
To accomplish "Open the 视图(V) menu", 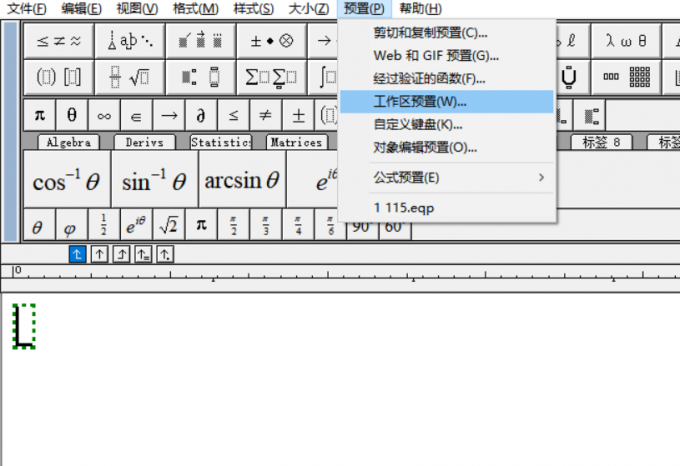I will [137, 9].
